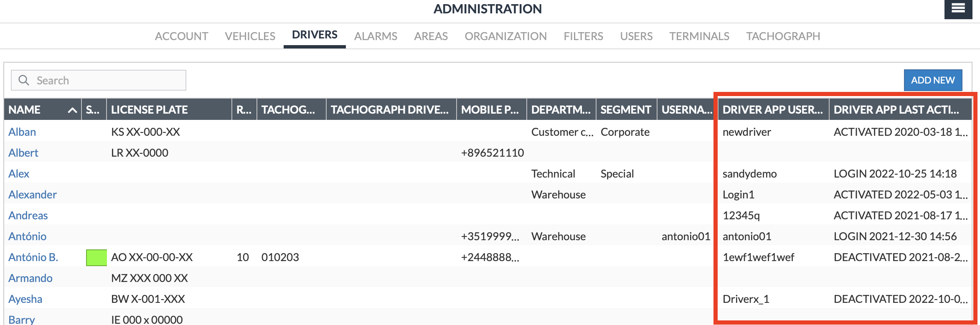
Task: Open the FILTERS tab
Action: [583, 36]
